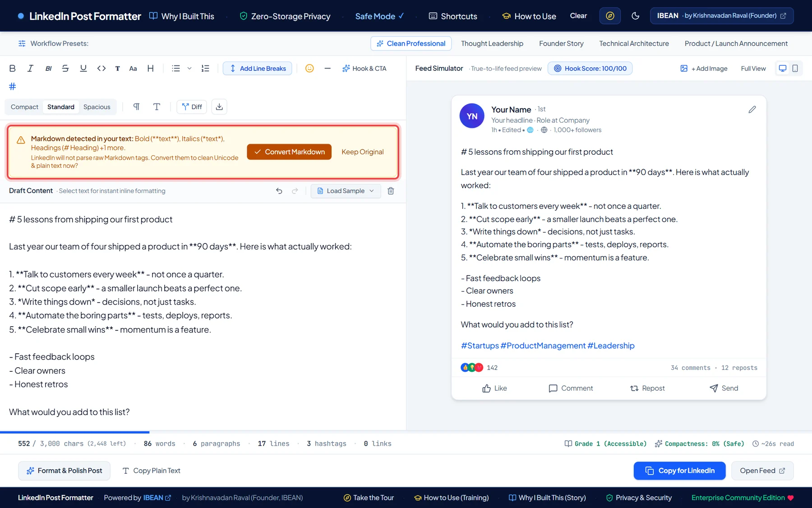Apply strikethrough formatting
Screen dimensions: 812x508
tap(65, 69)
